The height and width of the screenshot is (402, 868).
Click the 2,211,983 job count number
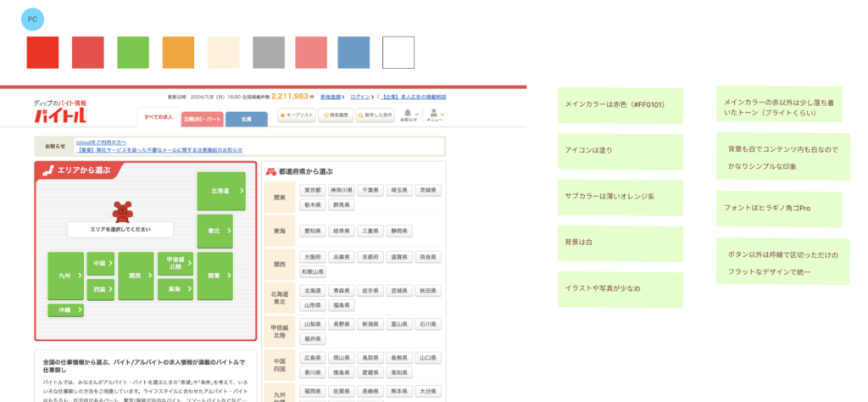pos(290,97)
